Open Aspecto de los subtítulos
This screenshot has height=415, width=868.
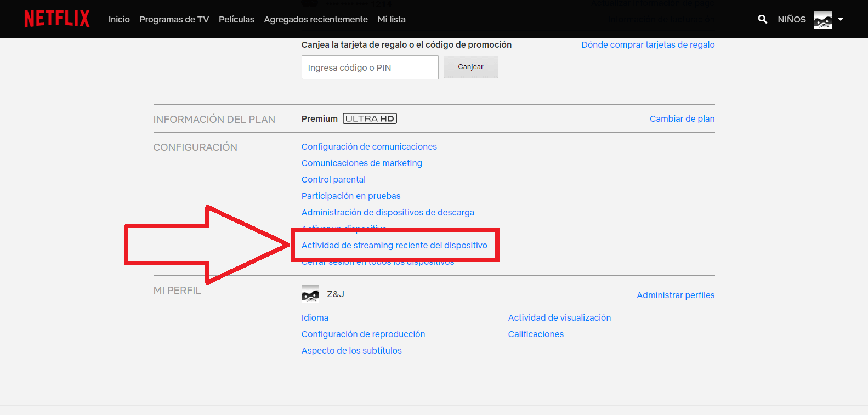[x=351, y=351]
